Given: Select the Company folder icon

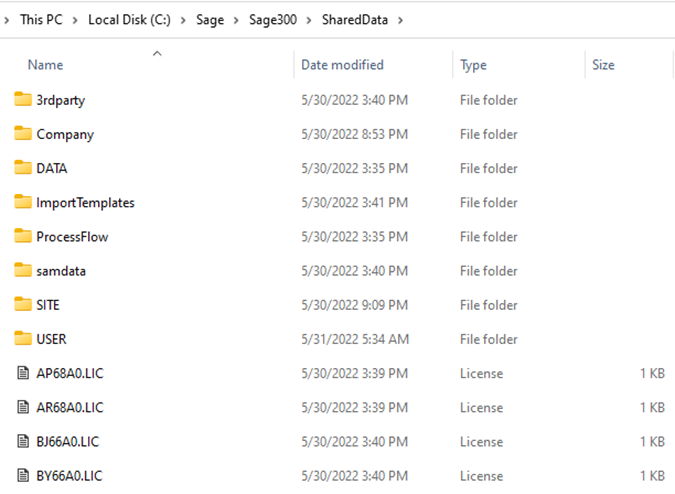Looking at the screenshot, I should pyautogui.click(x=24, y=134).
